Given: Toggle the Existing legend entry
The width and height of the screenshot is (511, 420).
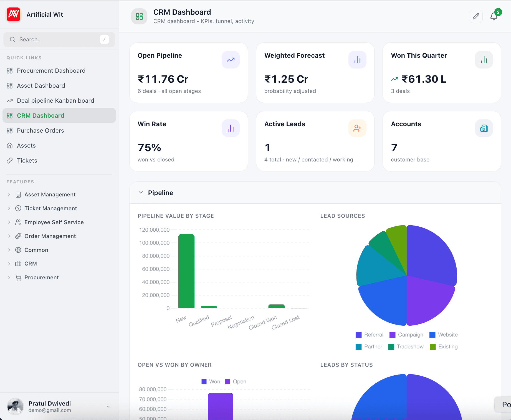Looking at the screenshot, I should [x=444, y=347].
